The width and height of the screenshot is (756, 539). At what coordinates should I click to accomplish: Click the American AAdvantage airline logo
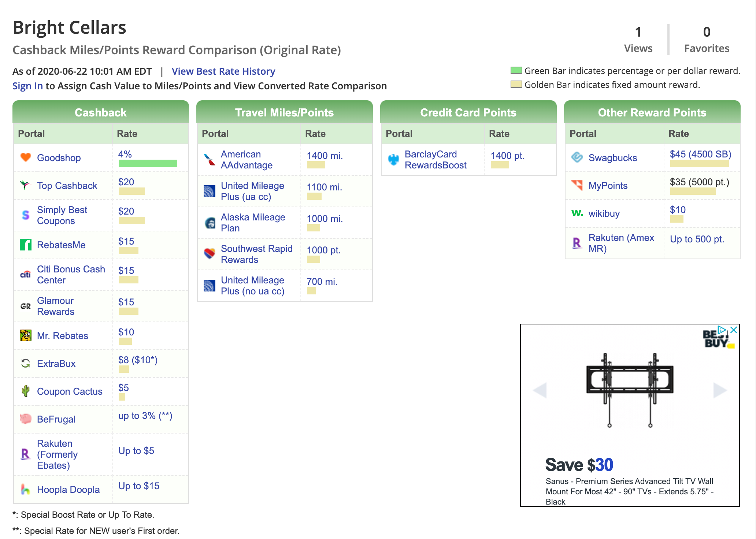210,159
